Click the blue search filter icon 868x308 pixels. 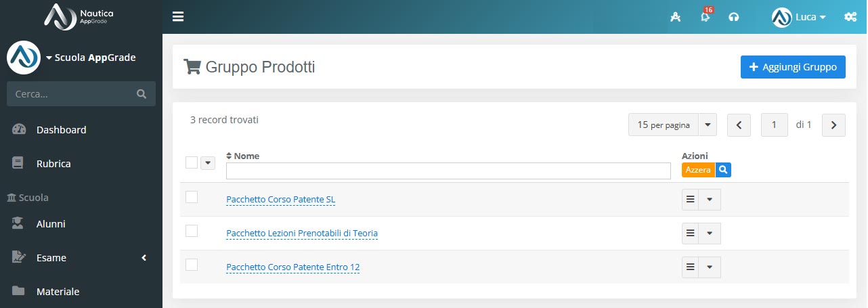coord(723,170)
